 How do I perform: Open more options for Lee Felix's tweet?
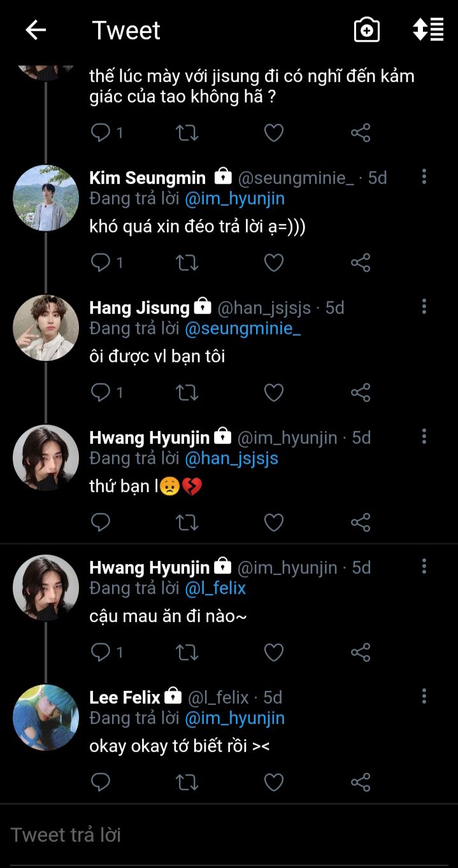point(424,697)
